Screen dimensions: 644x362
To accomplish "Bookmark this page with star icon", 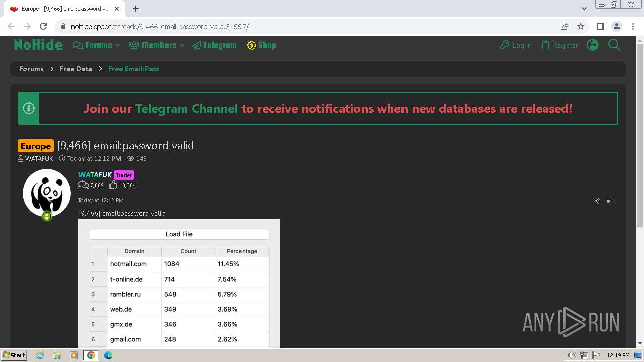I will point(581,26).
